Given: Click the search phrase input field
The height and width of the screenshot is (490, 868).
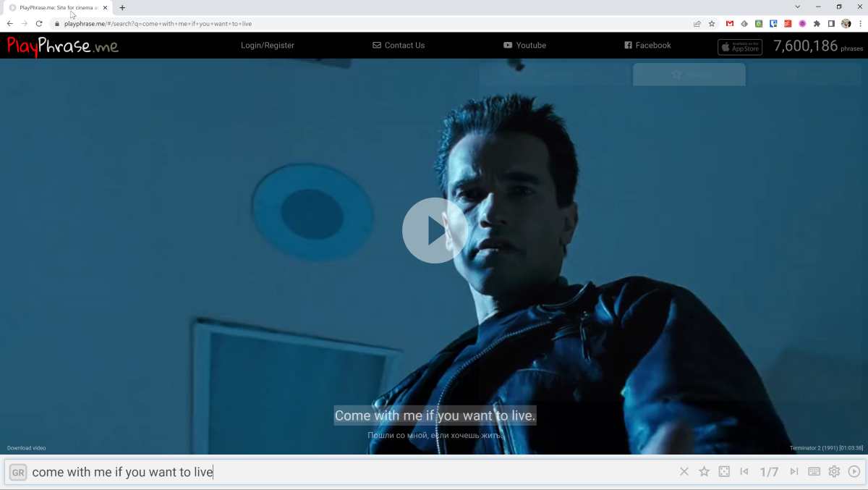Looking at the screenshot, I should [351, 473].
